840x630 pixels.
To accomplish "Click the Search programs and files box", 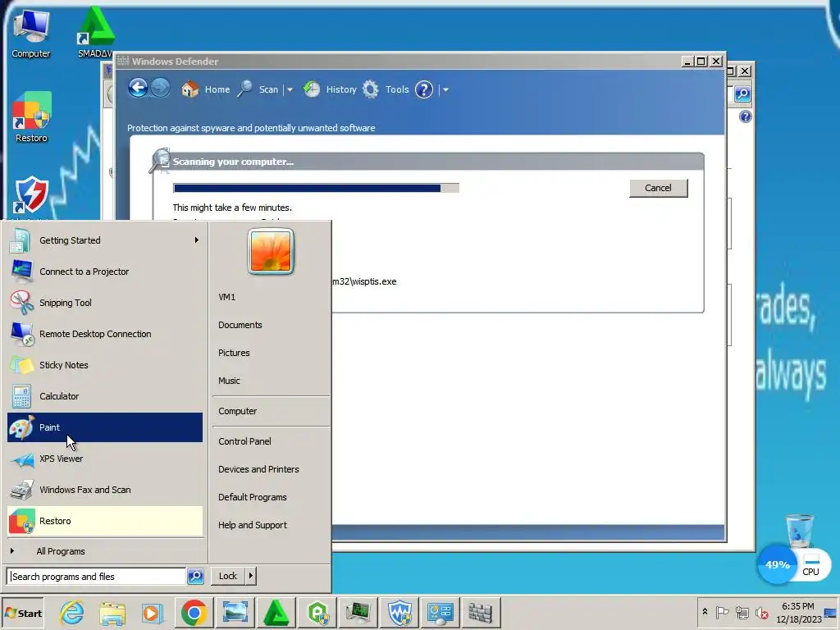I will [97, 577].
